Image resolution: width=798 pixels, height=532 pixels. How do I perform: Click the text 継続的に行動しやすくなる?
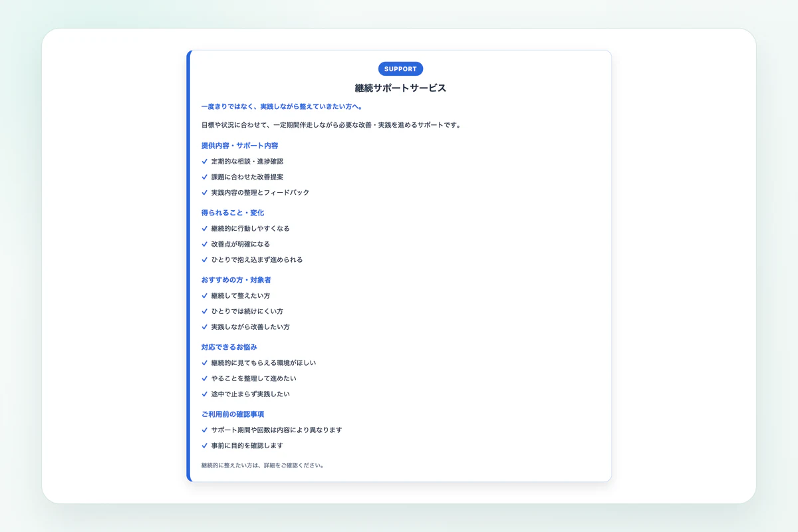[251, 229]
